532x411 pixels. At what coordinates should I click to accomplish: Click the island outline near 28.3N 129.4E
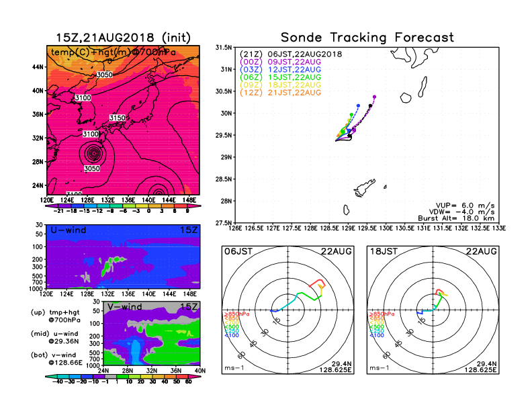coord(364,188)
